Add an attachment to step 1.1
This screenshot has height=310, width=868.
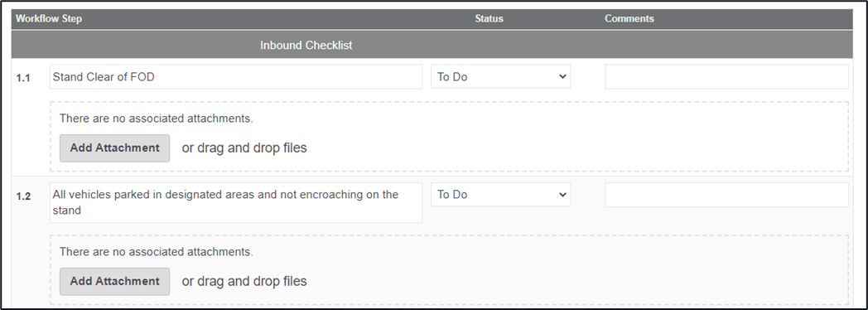(x=114, y=148)
